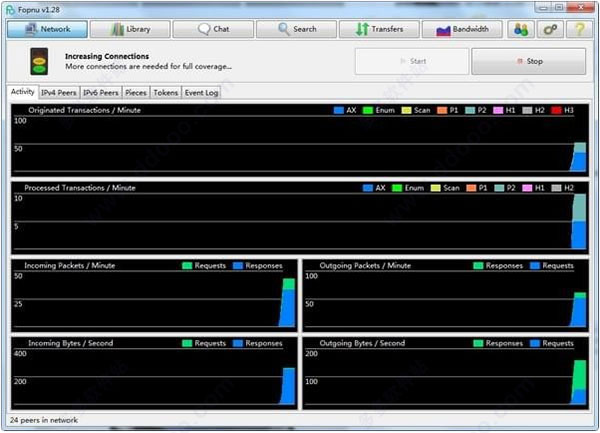600x433 pixels.
Task: Click P2 teal swatch in Processed Transactions legend
Action: 499,188
